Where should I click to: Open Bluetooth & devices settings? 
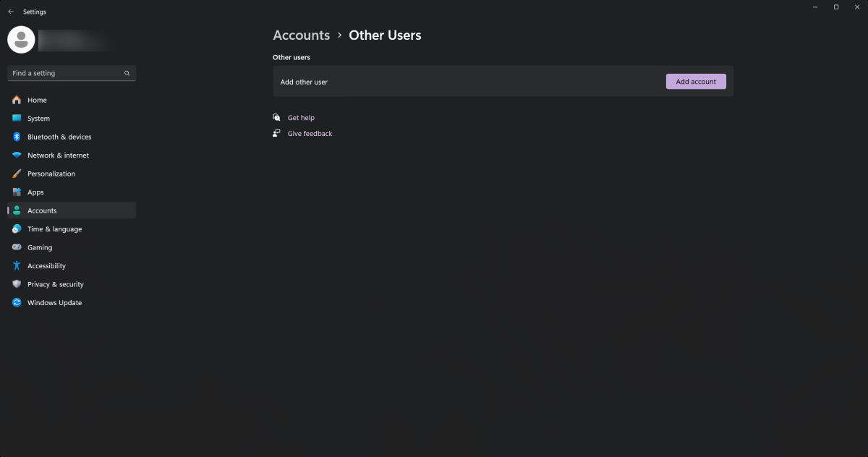[x=16, y=137]
